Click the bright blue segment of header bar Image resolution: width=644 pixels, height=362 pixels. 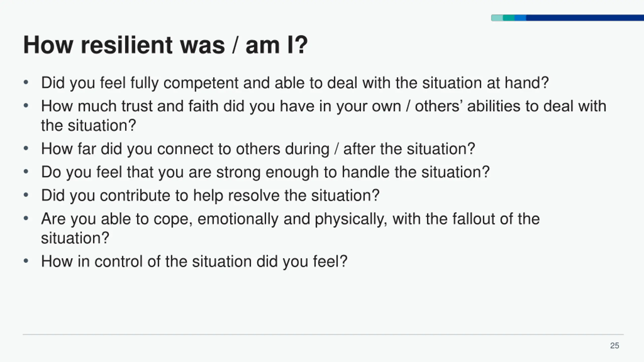coord(520,18)
